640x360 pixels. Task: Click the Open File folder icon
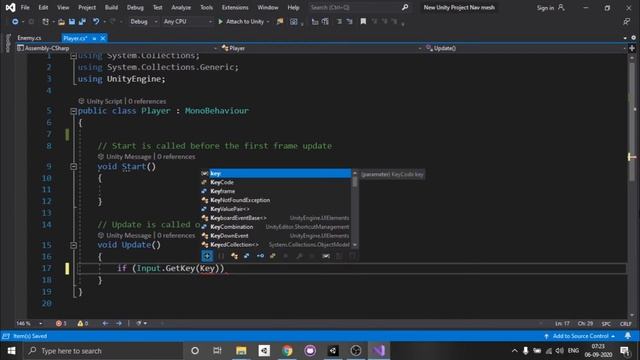[x=61, y=22]
